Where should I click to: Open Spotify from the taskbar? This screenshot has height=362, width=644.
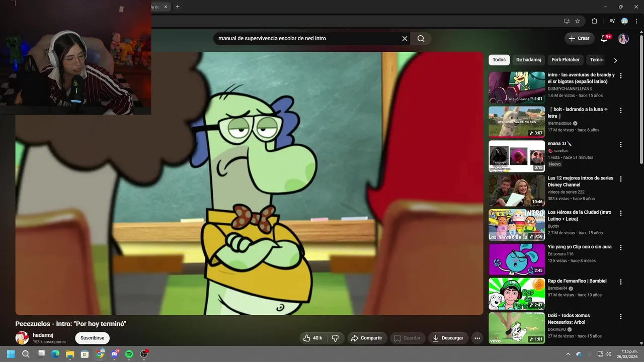tap(129, 354)
